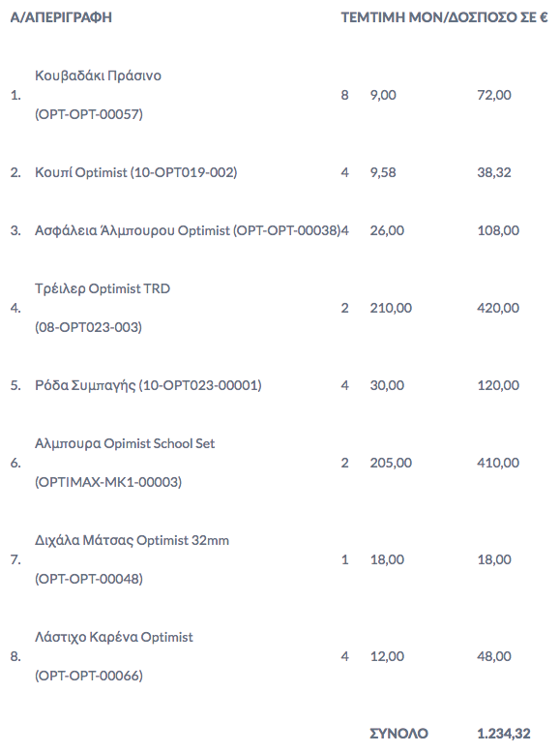Select product code 08-OPT023-003
The image size is (560, 753).
tap(88, 327)
